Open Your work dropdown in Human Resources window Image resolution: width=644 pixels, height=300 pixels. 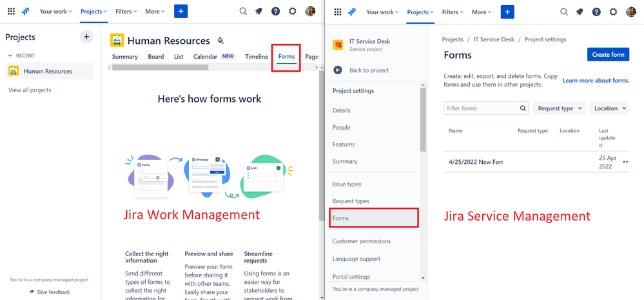[56, 12]
